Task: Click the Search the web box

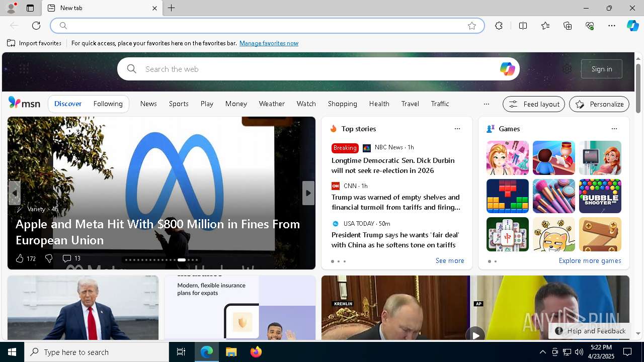Action: point(318,69)
